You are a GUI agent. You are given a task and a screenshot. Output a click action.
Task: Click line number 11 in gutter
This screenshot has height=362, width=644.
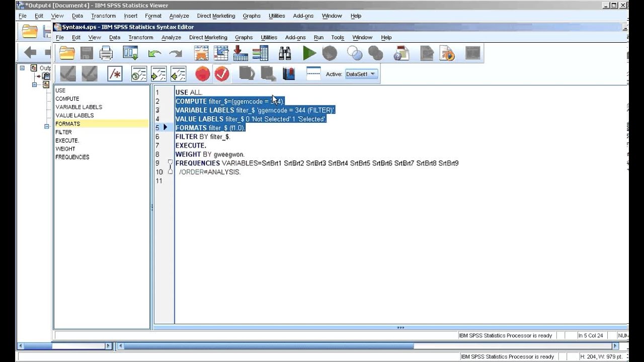point(159,181)
